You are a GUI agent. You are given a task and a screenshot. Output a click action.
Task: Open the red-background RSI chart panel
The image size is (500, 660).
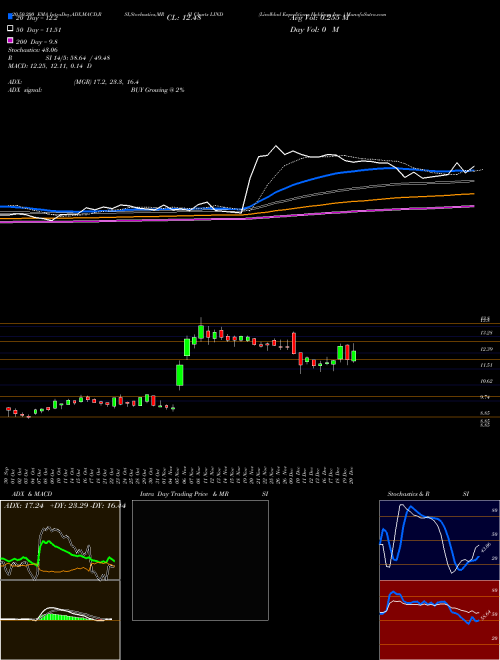pyautogui.click(x=439, y=620)
